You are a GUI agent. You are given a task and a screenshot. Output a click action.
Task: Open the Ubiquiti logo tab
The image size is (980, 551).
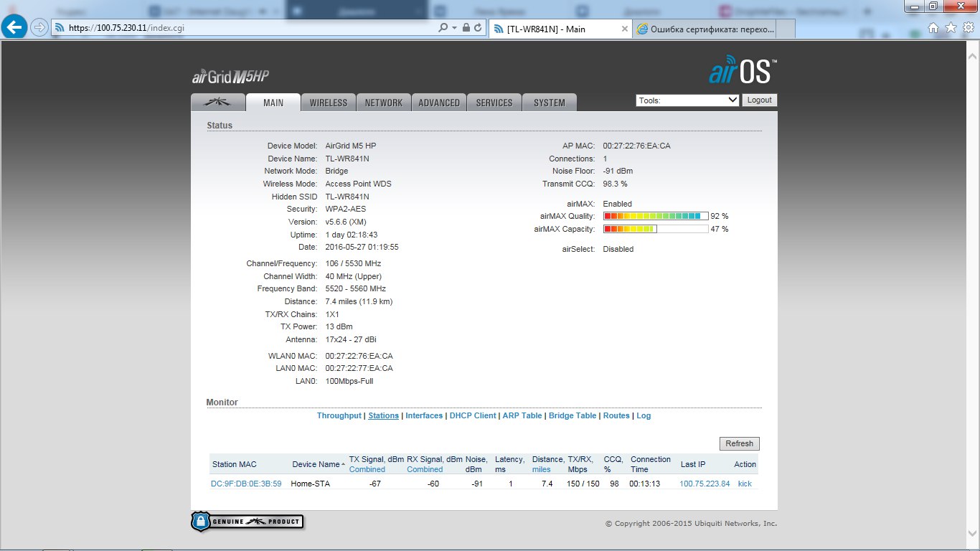[217, 103]
